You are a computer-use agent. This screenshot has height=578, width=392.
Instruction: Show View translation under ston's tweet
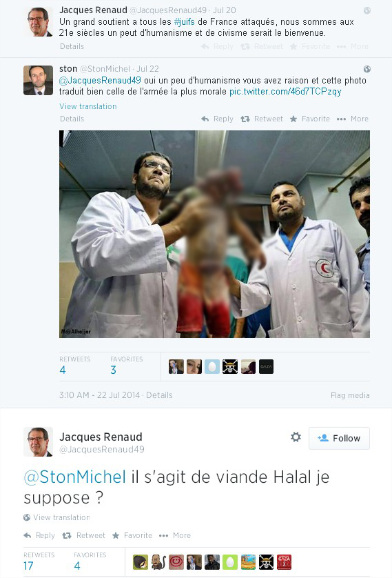click(88, 106)
